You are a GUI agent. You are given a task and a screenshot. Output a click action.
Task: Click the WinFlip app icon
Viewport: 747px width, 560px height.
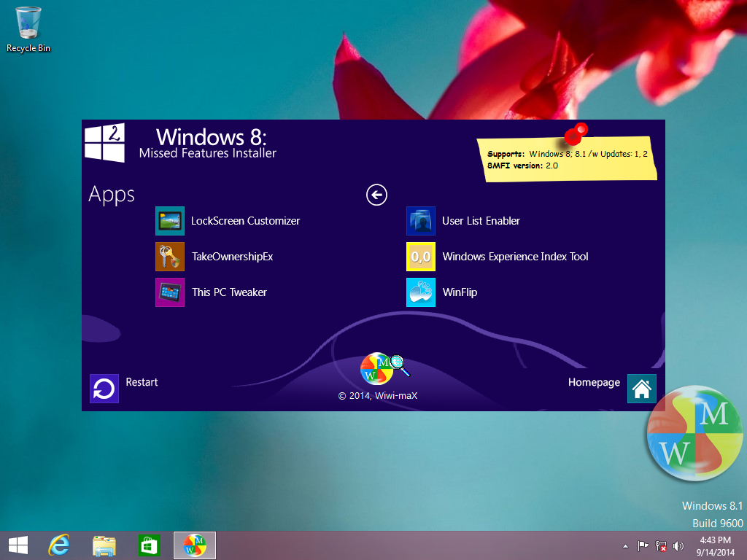click(421, 292)
